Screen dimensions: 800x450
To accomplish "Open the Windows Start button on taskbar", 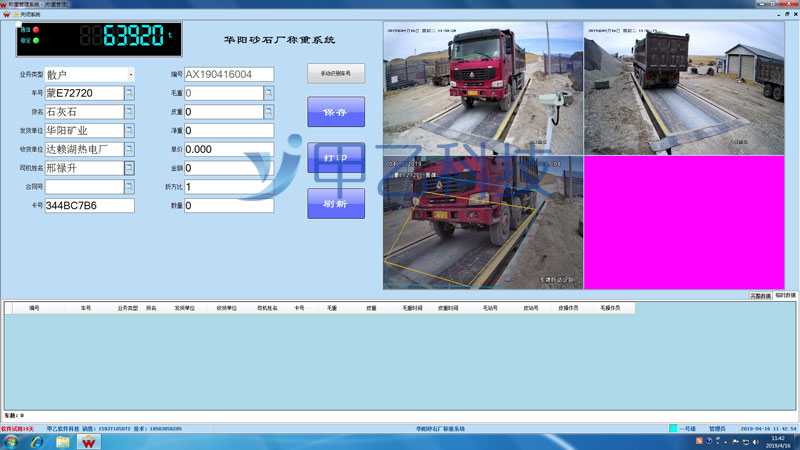I will coord(12,441).
